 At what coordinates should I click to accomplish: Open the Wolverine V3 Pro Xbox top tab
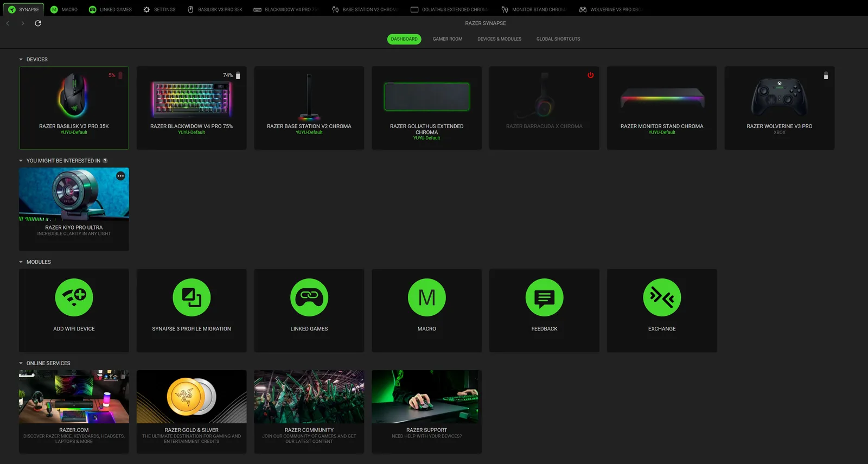(610, 9)
